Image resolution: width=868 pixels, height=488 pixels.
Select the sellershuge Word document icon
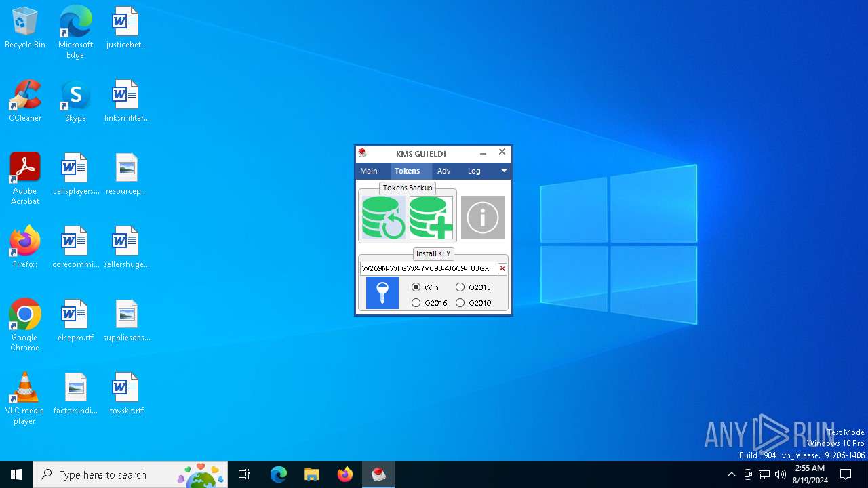[x=126, y=247]
